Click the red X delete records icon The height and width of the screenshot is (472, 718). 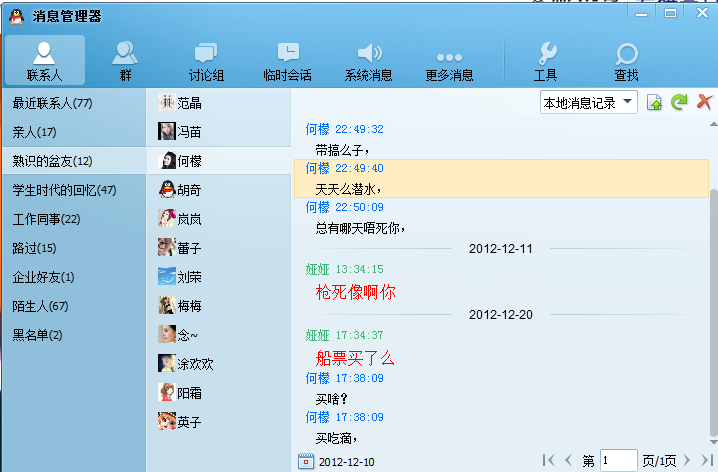704,102
